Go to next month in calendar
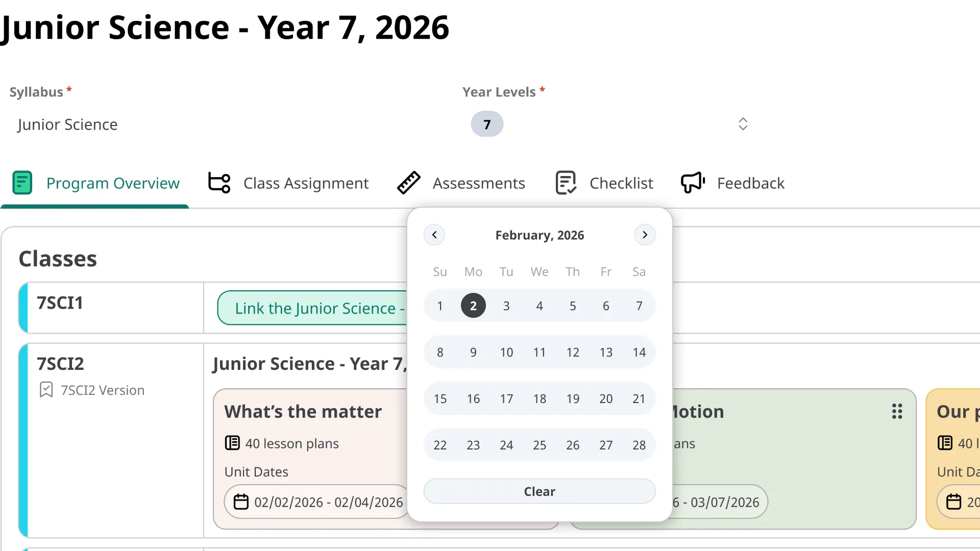This screenshot has height=551, width=980. (x=645, y=235)
